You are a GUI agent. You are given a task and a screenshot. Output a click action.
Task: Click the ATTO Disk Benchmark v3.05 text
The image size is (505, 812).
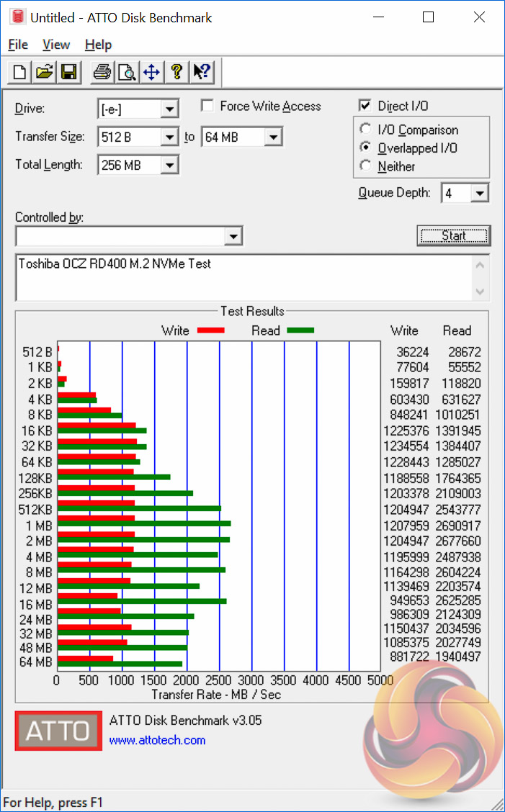tap(186, 721)
